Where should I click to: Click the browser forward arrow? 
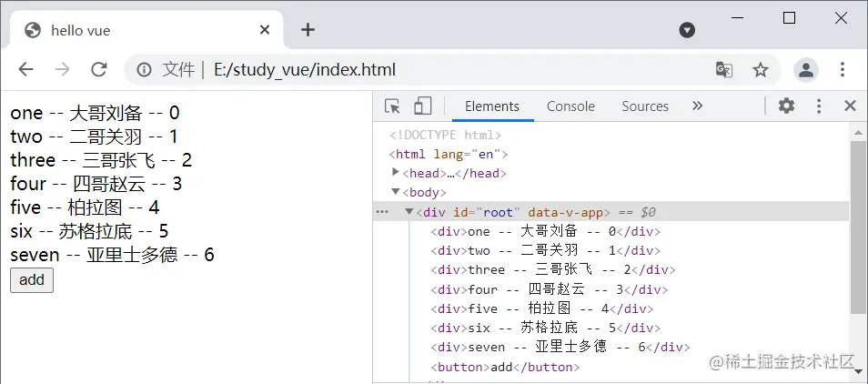tap(63, 69)
